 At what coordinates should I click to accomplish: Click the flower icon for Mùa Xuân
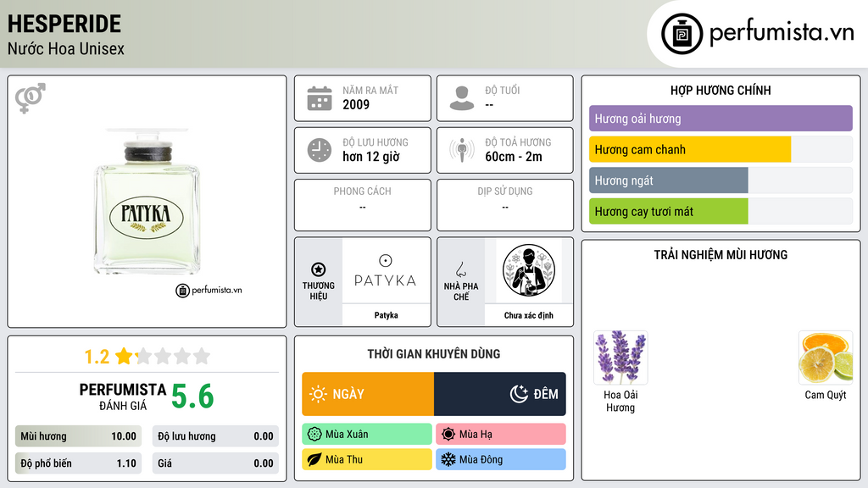click(x=314, y=435)
